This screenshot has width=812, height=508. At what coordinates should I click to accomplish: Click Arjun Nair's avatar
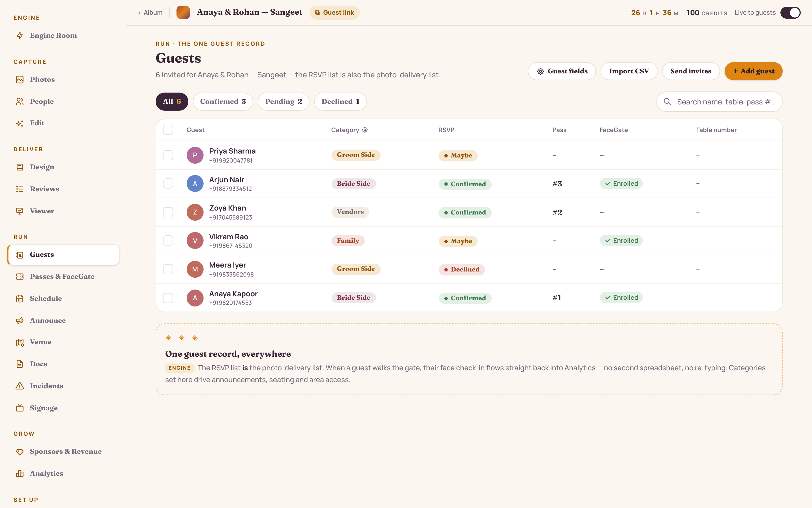(x=195, y=183)
